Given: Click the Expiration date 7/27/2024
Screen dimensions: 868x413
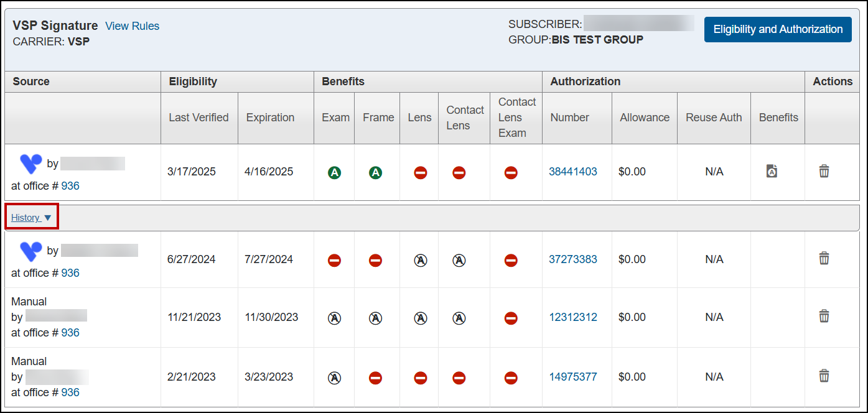Looking at the screenshot, I should click(x=269, y=259).
